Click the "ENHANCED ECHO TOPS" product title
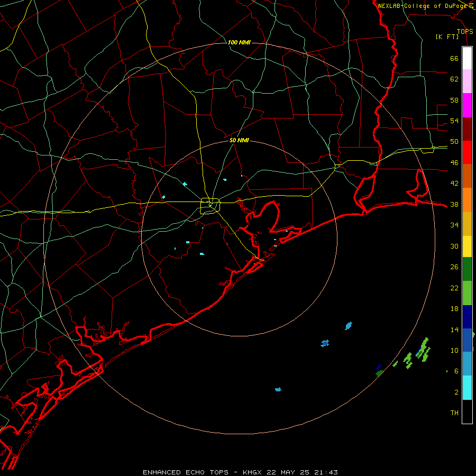The width and height of the screenshot is (476, 476). click(x=186, y=472)
